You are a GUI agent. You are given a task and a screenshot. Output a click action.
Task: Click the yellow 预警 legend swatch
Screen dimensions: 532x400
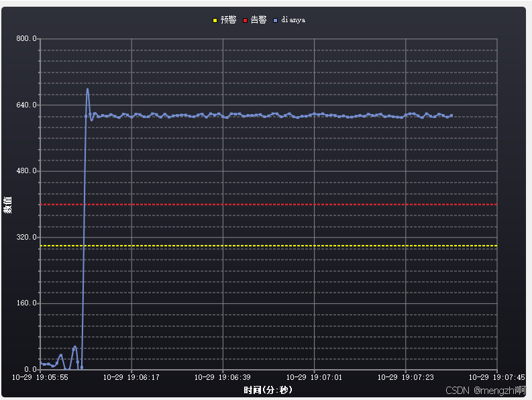[x=215, y=20]
